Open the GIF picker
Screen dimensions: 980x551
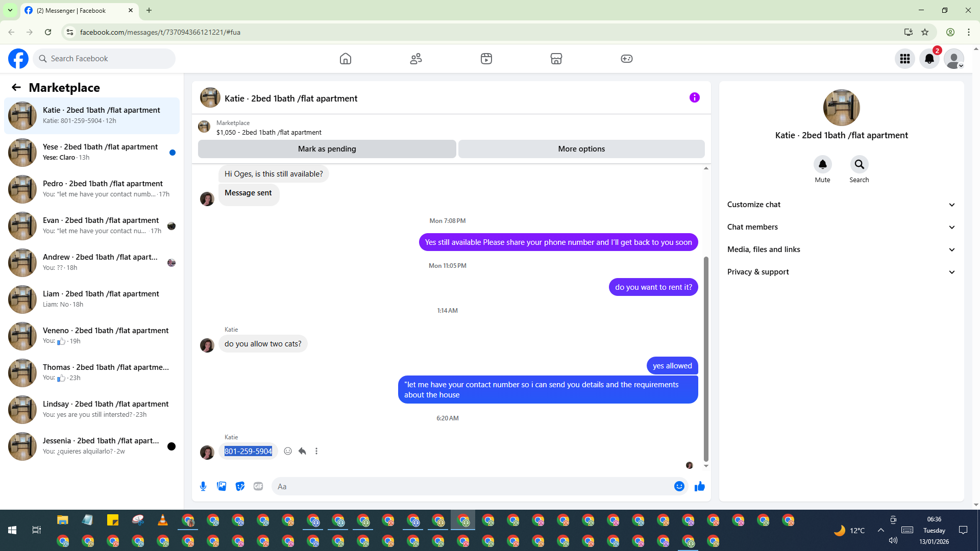[x=258, y=486]
